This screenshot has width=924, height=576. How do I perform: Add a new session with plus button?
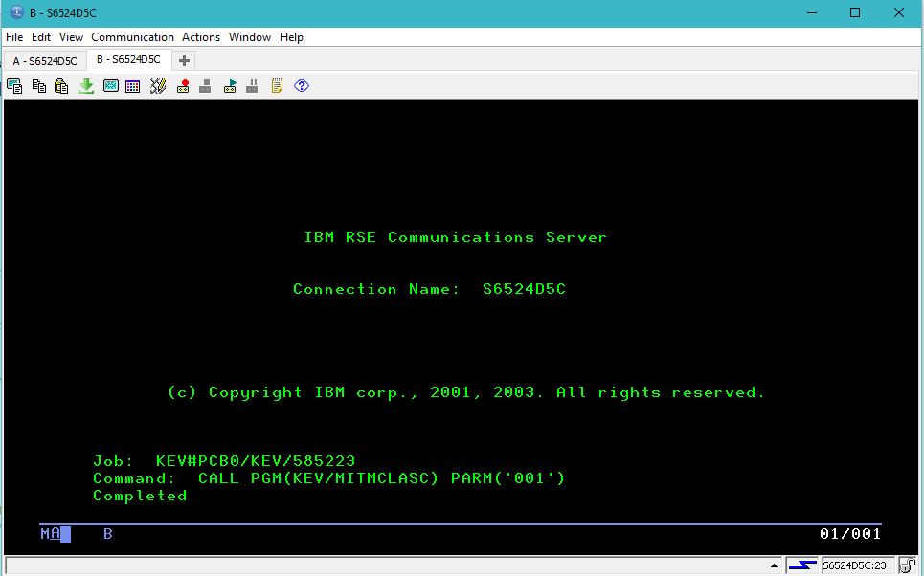click(x=184, y=60)
